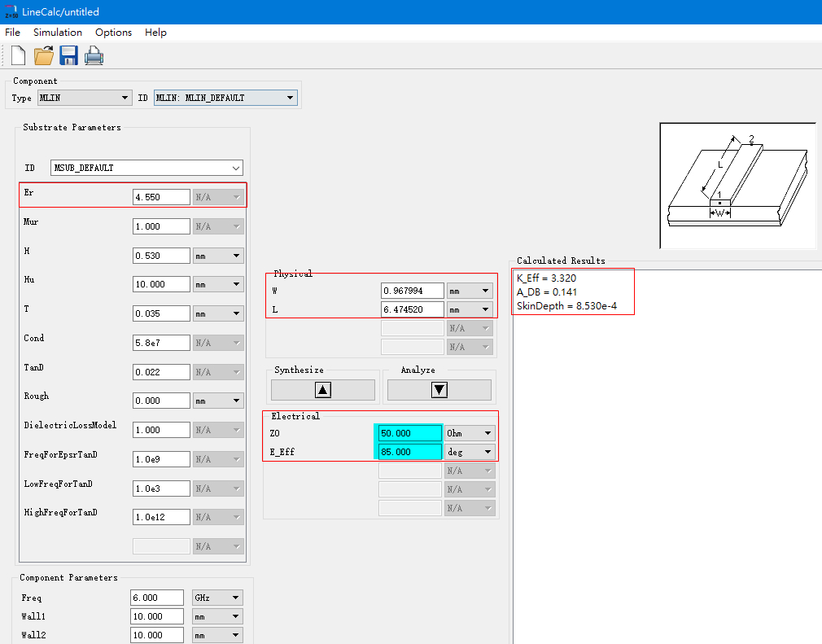Click the Print toolbar icon

[94, 55]
